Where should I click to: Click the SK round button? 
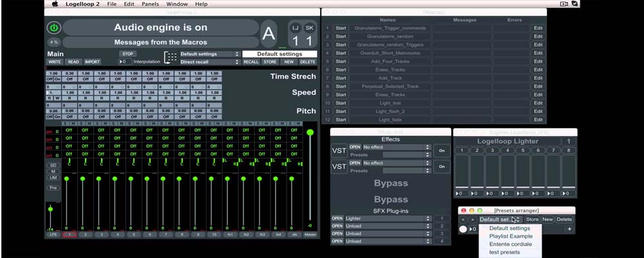(309, 28)
